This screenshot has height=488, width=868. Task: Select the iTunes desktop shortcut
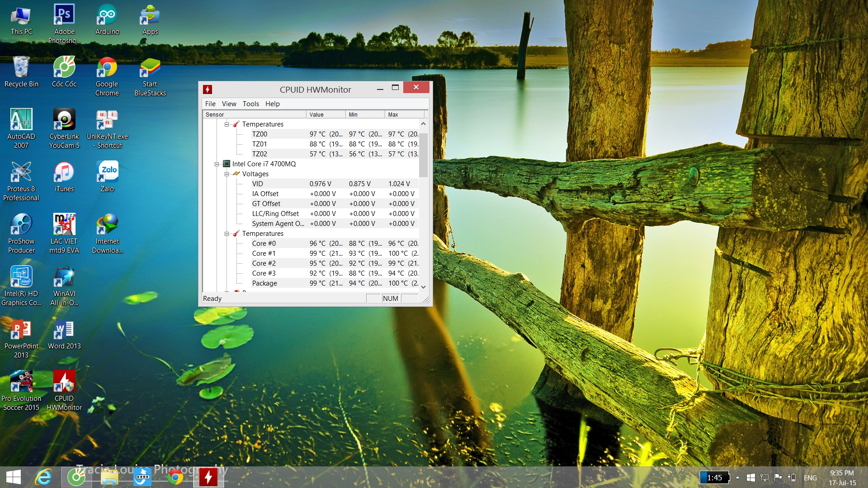tap(64, 177)
